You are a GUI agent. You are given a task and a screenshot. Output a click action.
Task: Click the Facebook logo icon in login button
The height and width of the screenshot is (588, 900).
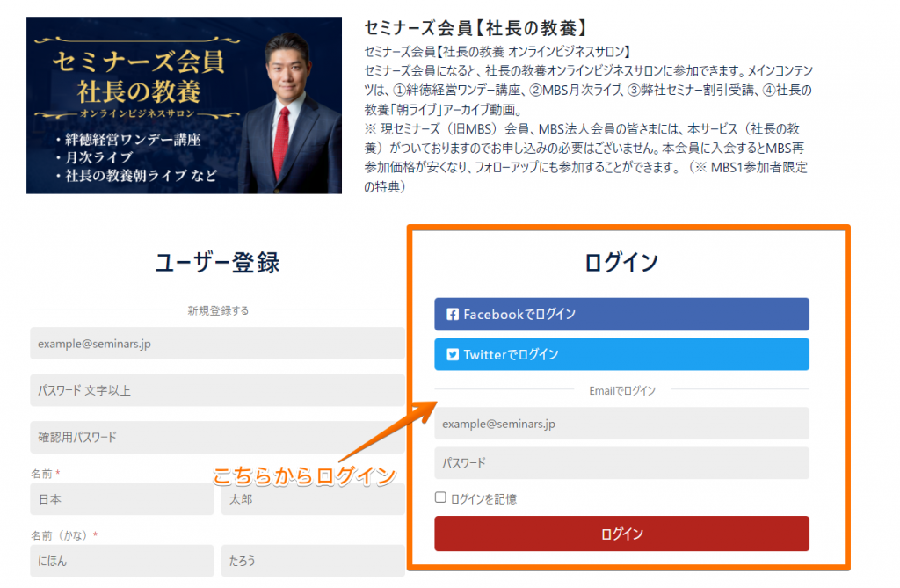coord(453,314)
